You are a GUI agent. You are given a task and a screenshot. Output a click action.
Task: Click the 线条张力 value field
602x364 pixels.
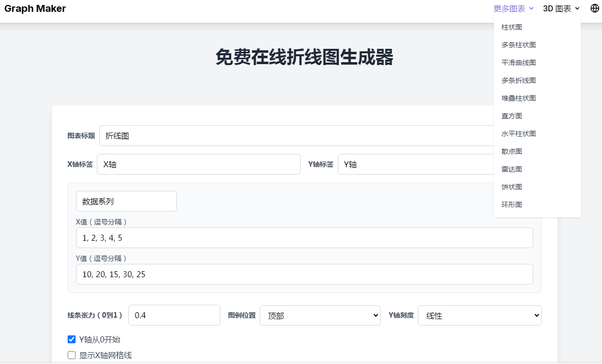coord(174,315)
